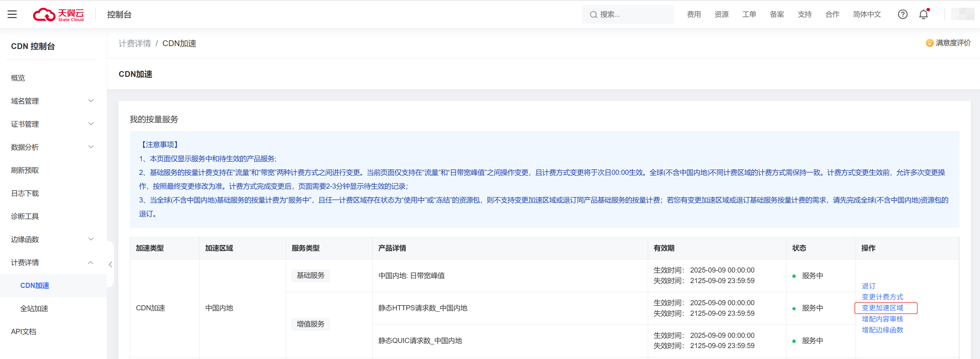This screenshot has height=359, width=980.
Task: Open the 备案 menu
Action: click(777, 14)
